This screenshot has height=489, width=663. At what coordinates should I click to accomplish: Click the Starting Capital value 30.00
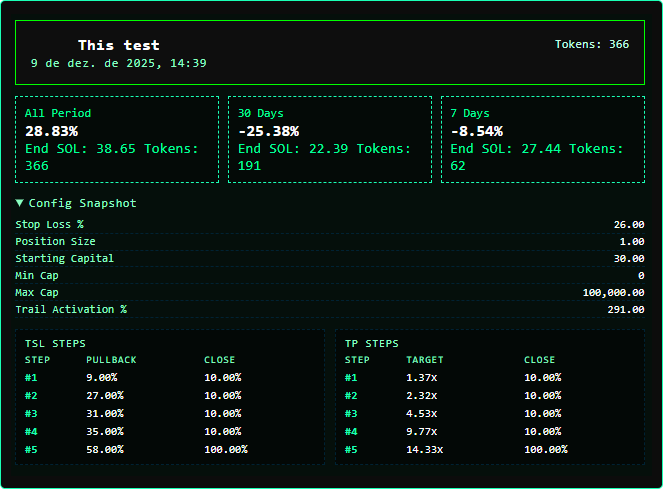point(629,258)
